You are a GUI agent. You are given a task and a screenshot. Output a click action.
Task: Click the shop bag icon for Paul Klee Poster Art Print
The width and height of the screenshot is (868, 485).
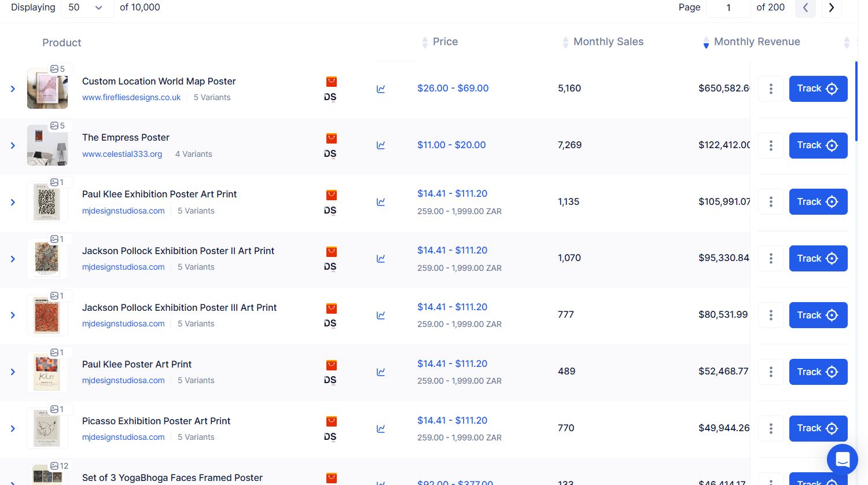pyautogui.click(x=332, y=365)
